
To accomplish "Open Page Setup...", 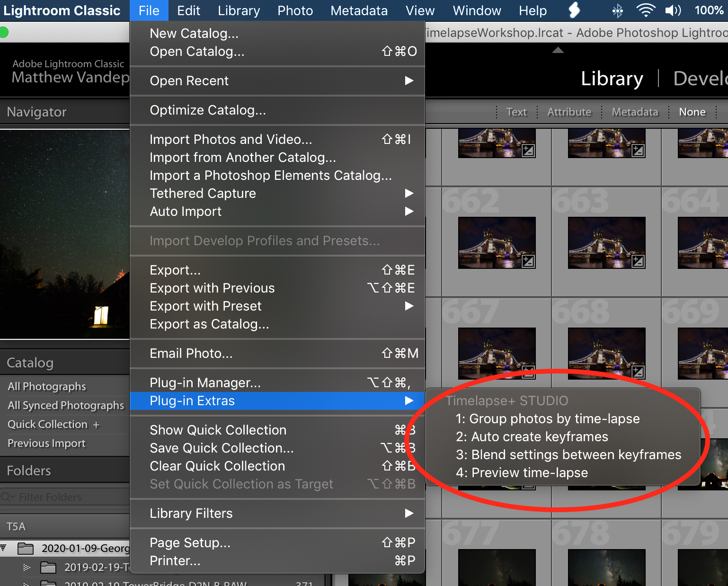I will pos(277,543).
